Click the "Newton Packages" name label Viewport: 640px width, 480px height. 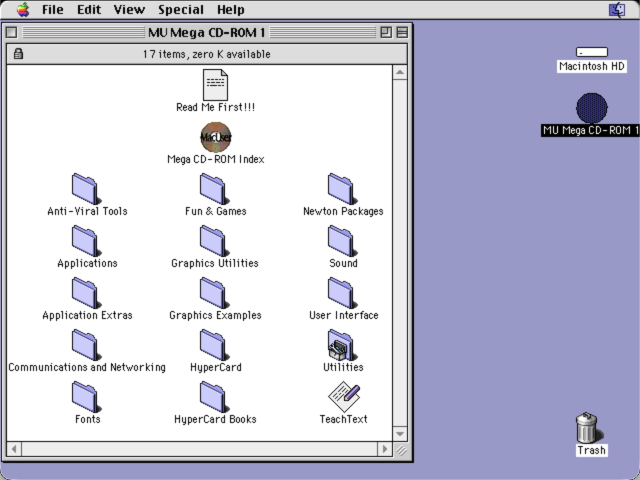coord(343,211)
